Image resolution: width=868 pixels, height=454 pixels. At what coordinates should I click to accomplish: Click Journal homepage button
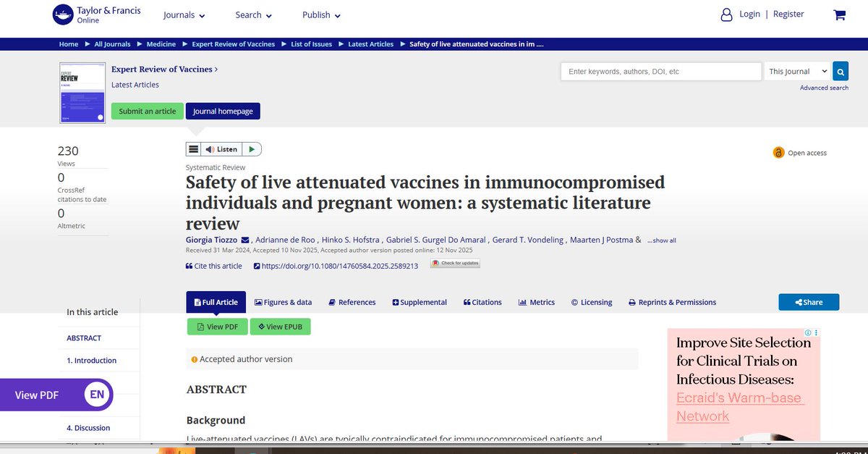pos(223,112)
